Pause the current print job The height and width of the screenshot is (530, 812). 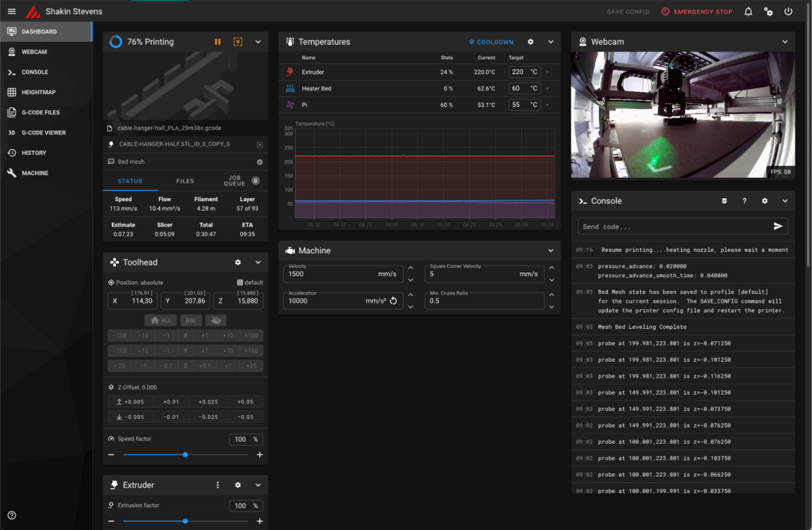click(218, 42)
